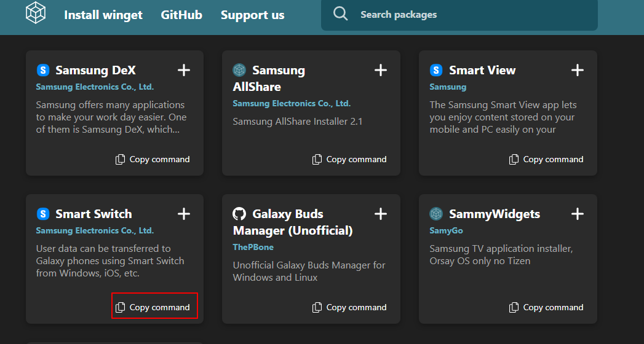This screenshot has height=344, width=644.
Task: Add Smart View with the plus icon
Action: click(577, 70)
